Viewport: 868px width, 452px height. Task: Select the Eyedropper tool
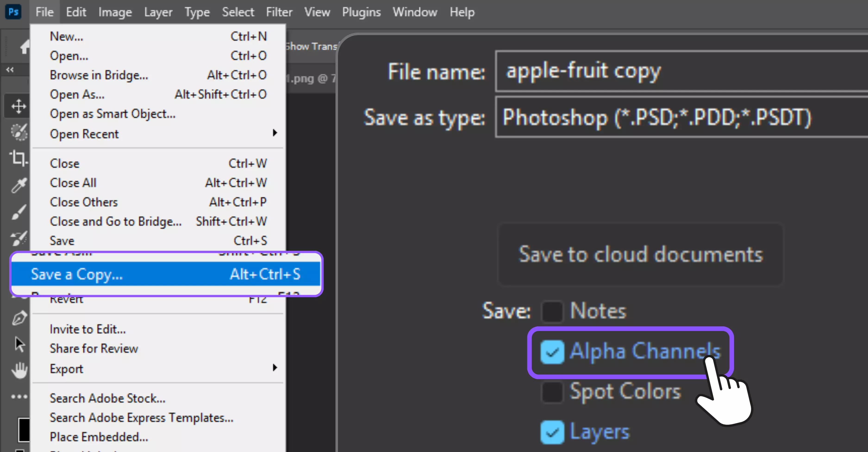click(19, 185)
